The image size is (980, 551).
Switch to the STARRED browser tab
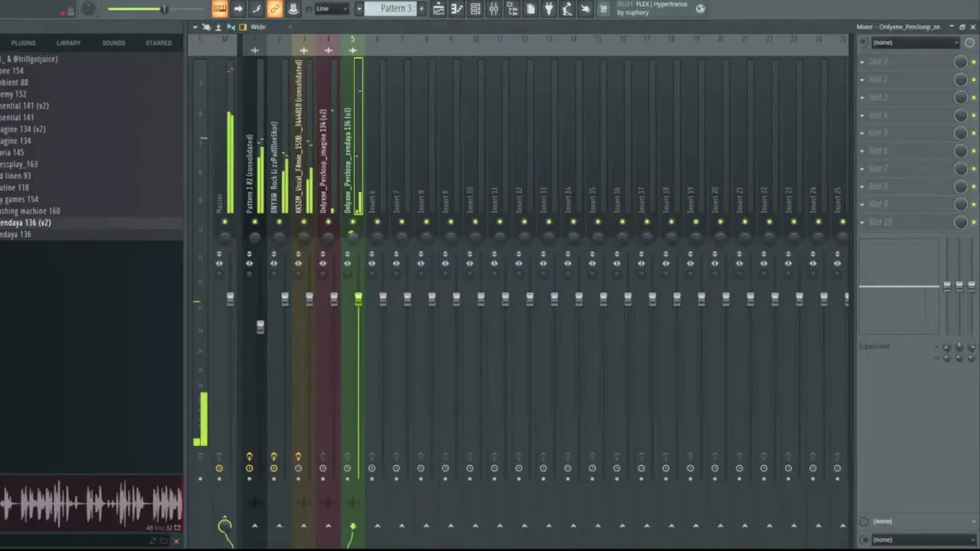click(x=158, y=43)
